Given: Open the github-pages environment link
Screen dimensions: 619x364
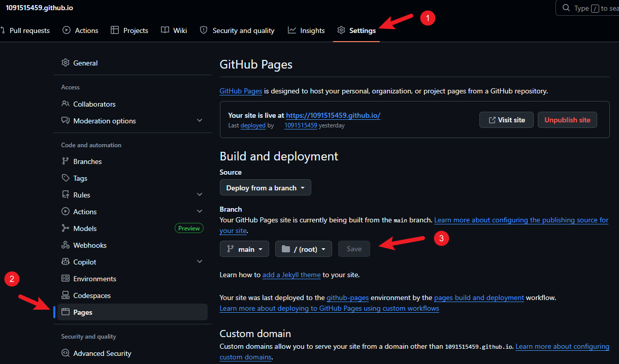Looking at the screenshot, I should click(348, 297).
